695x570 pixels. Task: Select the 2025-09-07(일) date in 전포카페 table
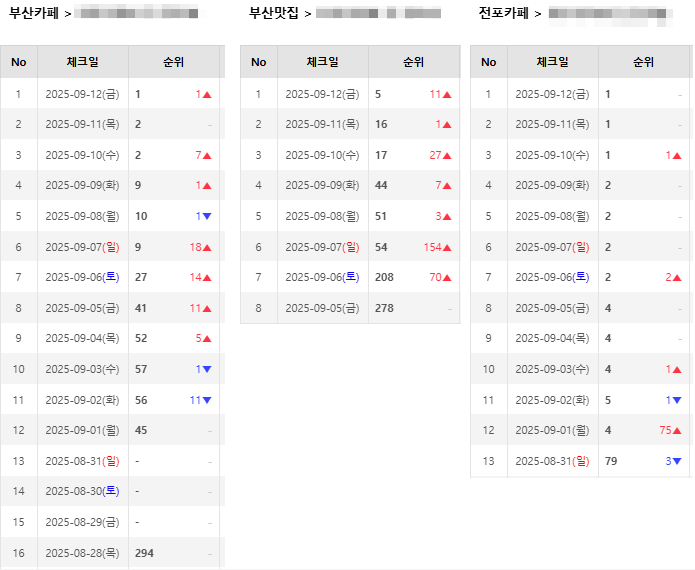pyautogui.click(x=552, y=248)
